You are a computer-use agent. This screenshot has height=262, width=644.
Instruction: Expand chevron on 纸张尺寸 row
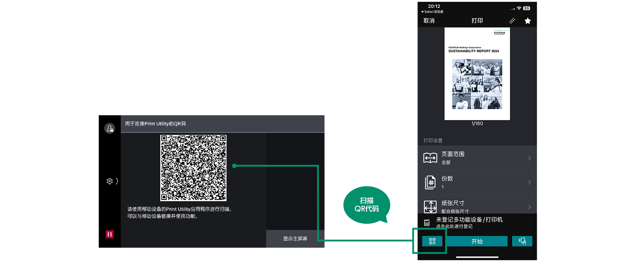[x=530, y=207]
